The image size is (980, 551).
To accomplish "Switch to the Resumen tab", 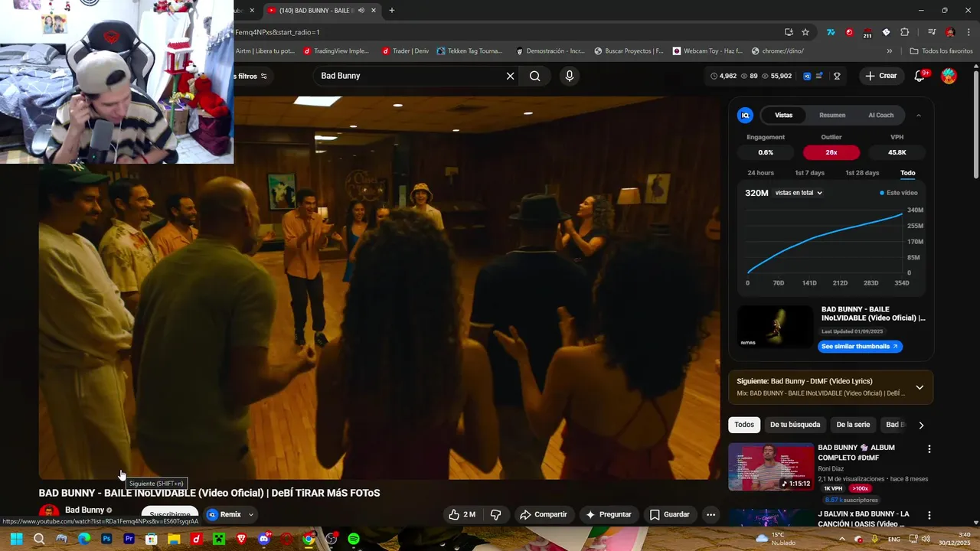I will 832,115.
